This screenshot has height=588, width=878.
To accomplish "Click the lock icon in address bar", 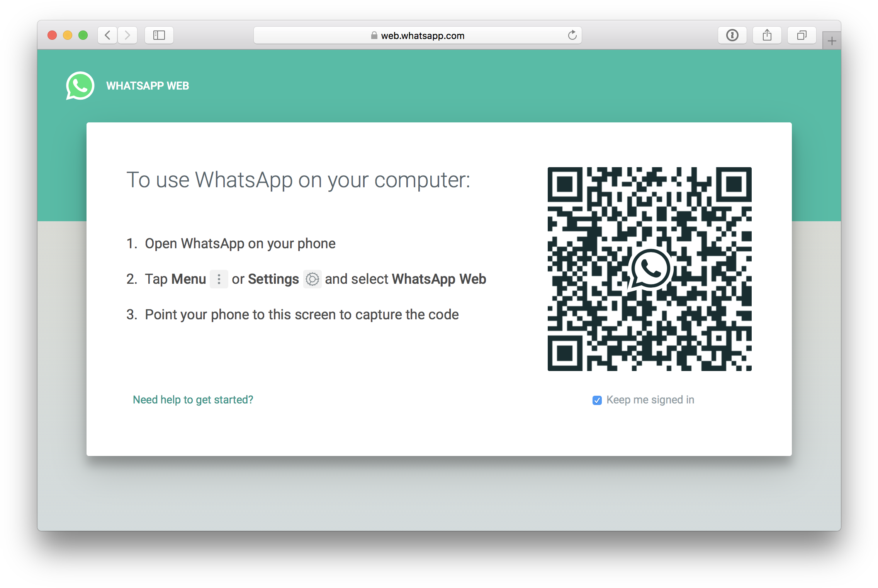I will 374,36.
